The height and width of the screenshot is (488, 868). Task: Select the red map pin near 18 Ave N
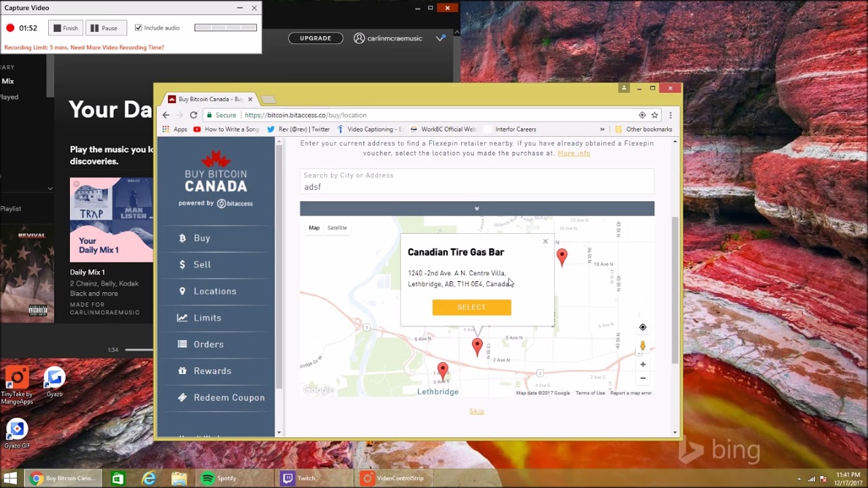(x=561, y=256)
